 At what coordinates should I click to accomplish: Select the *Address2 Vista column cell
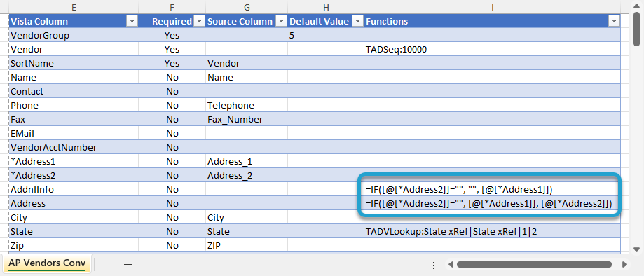click(x=74, y=175)
